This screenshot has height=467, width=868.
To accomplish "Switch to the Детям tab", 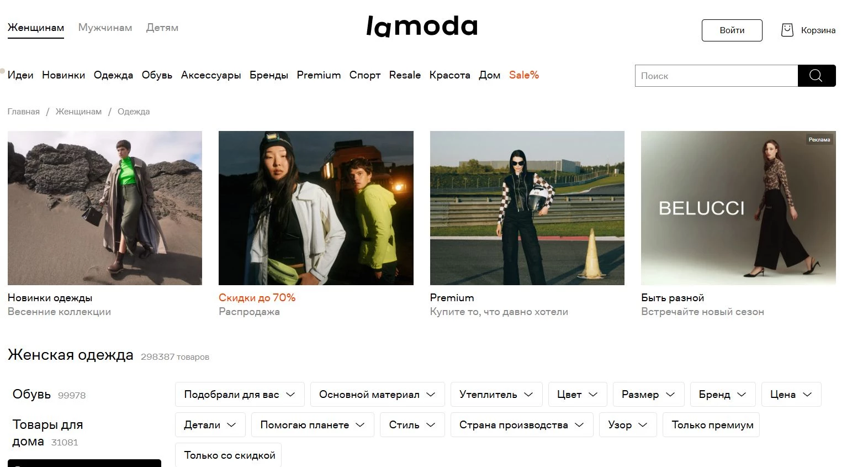I will click(x=162, y=28).
